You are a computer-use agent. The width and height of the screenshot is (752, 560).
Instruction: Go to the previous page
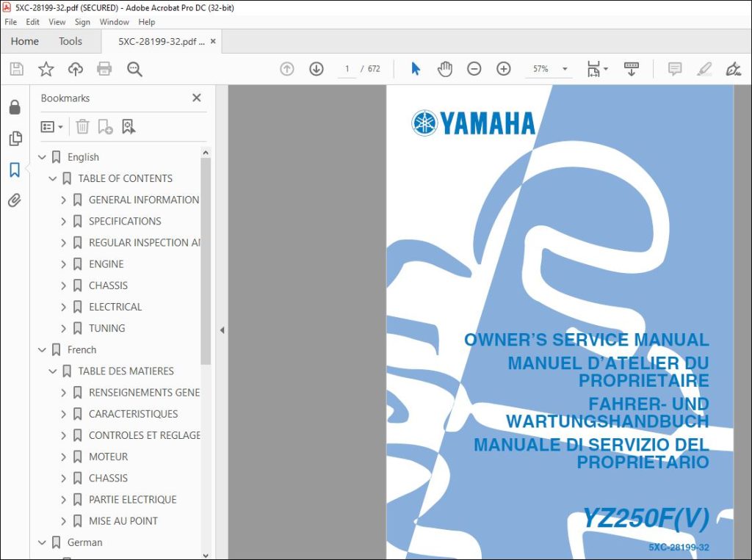[x=287, y=69]
